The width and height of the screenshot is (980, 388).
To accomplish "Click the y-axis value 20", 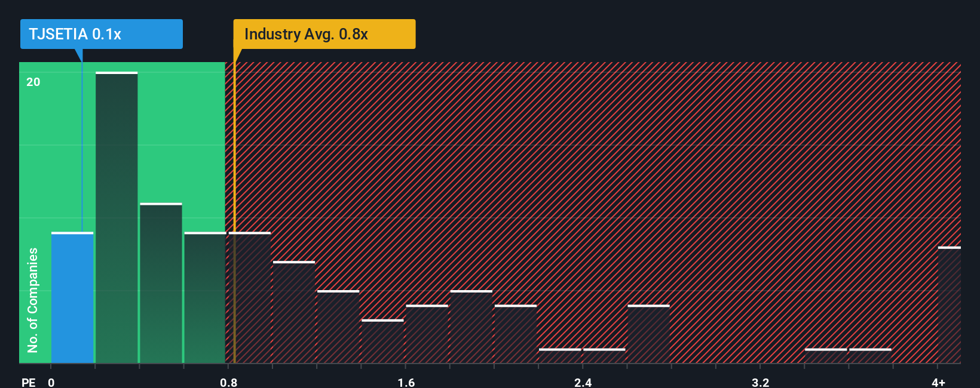I will [33, 82].
